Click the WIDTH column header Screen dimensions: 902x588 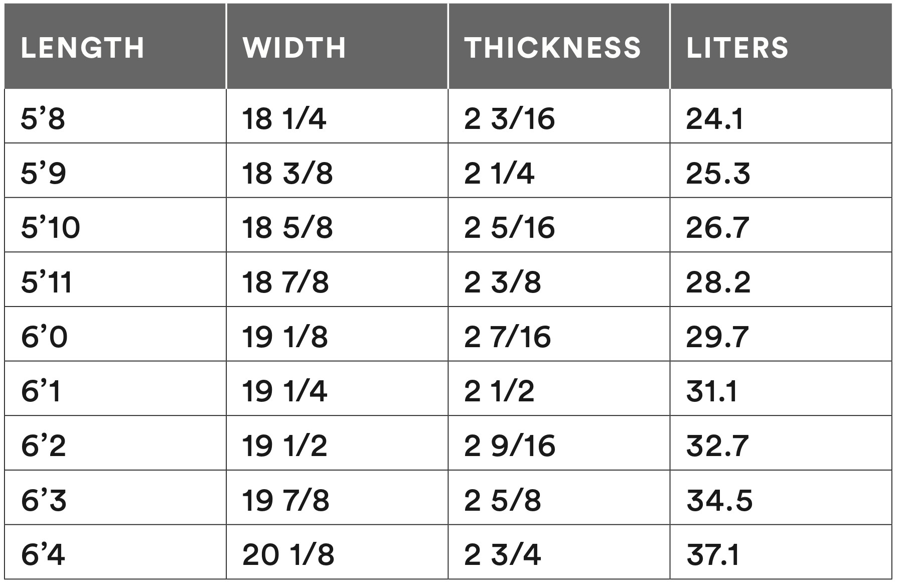[294, 48]
